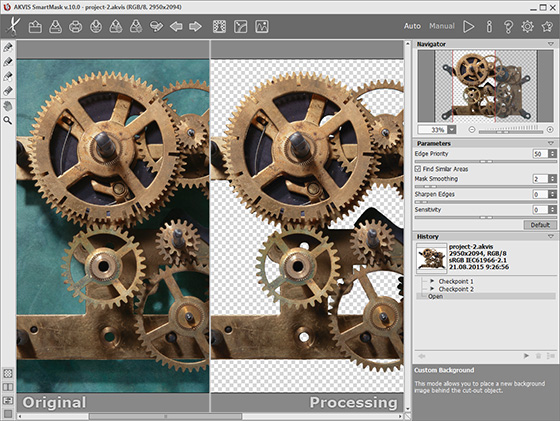This screenshot has height=421, width=560.
Task: Click the Edge Priority slider
Action: [486, 161]
